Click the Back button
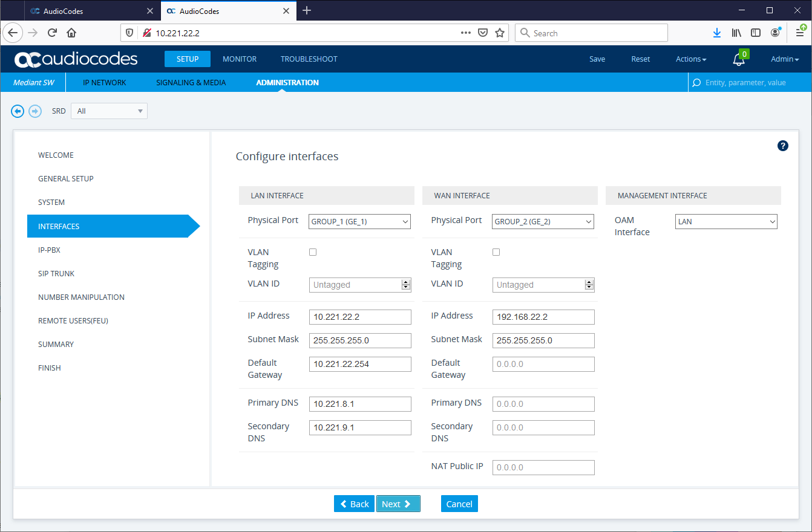 click(355, 504)
